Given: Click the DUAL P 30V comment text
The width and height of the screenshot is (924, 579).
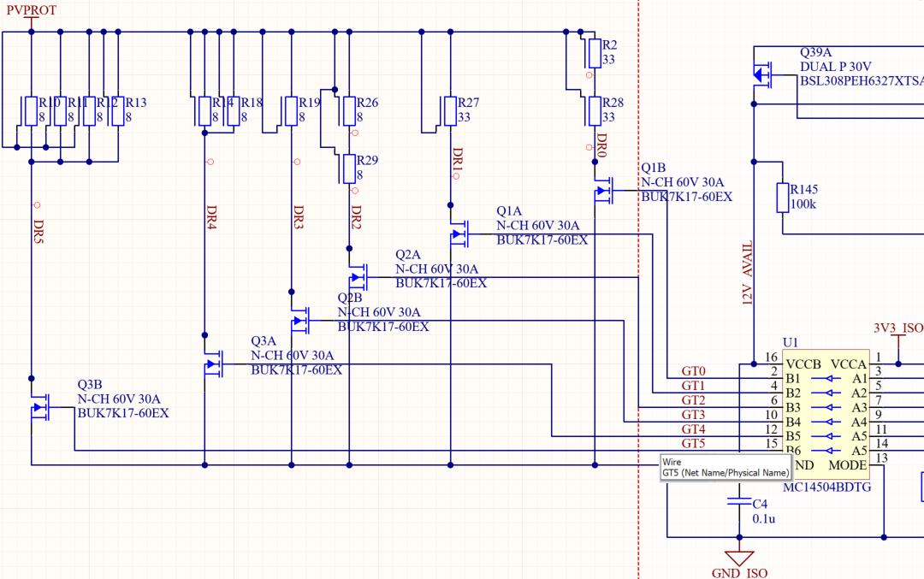Looking at the screenshot, I should (836, 67).
